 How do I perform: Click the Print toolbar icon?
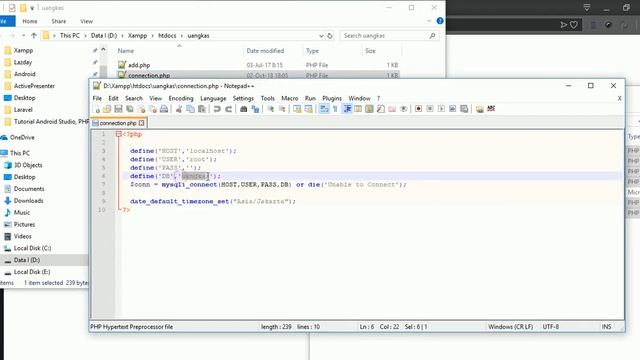click(x=164, y=109)
